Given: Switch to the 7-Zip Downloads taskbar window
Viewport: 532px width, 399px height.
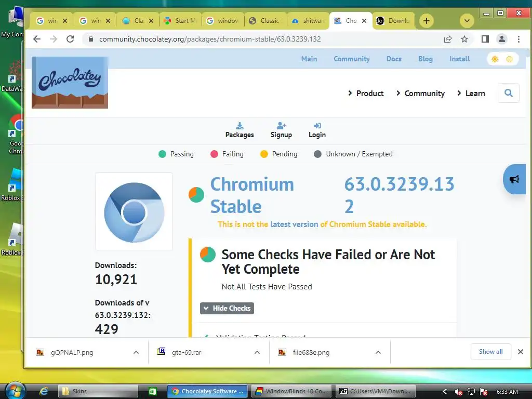Looking at the screenshot, I should [x=375, y=391].
